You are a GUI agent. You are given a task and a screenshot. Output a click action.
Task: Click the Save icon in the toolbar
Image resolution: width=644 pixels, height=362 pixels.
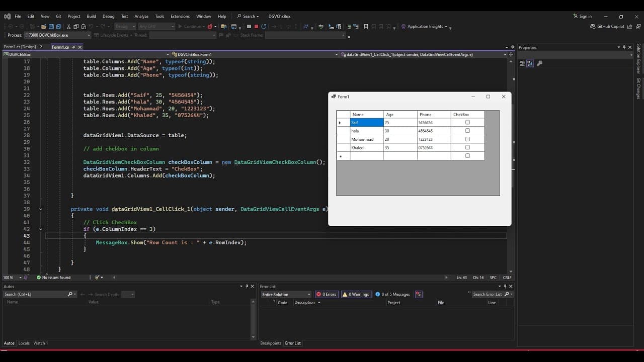[x=51, y=26]
